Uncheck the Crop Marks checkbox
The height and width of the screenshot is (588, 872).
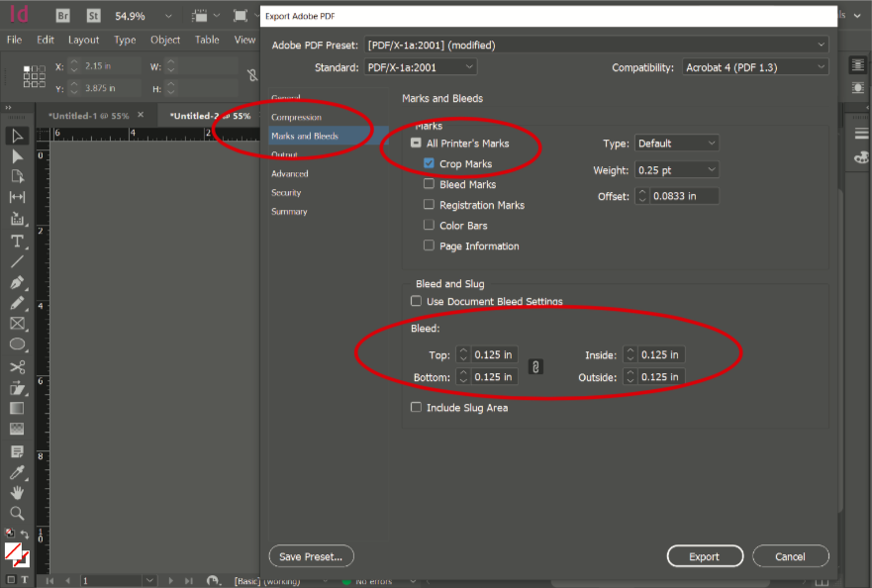coord(429,164)
